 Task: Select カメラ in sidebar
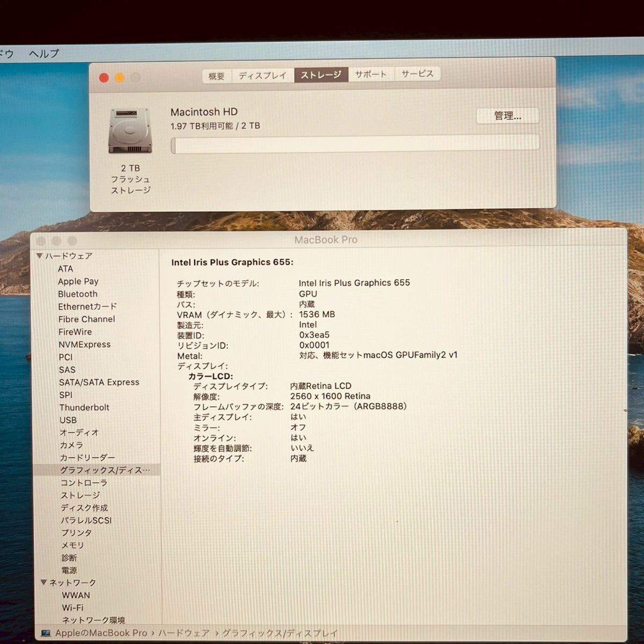click(71, 445)
